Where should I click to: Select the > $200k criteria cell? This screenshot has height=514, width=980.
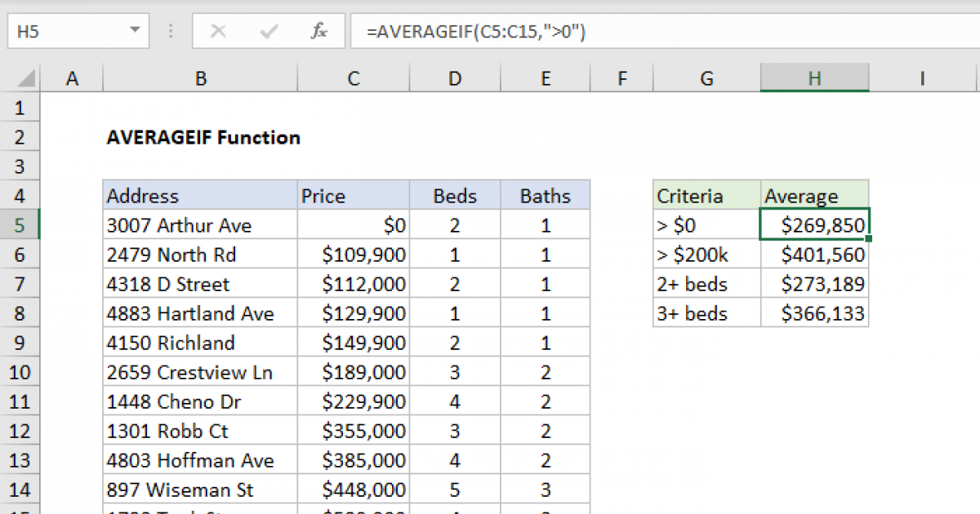pyautogui.click(x=707, y=255)
